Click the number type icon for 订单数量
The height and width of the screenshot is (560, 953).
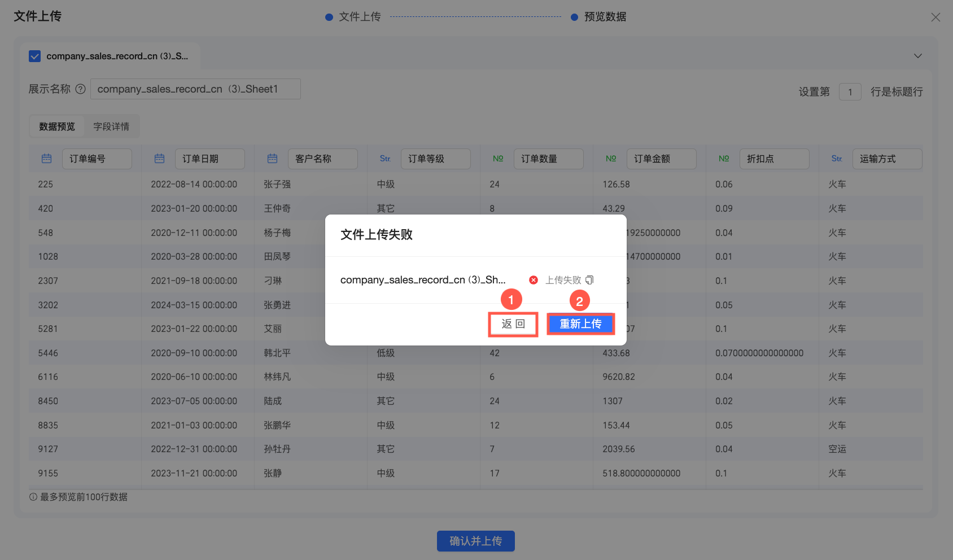click(499, 159)
